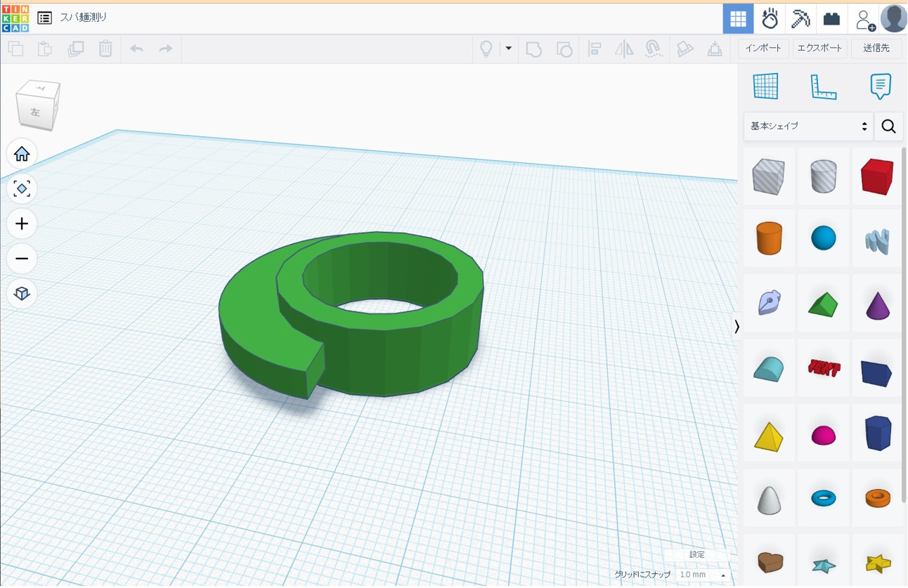Pick the orange cylinder shape
The image size is (908, 588).
click(x=768, y=238)
